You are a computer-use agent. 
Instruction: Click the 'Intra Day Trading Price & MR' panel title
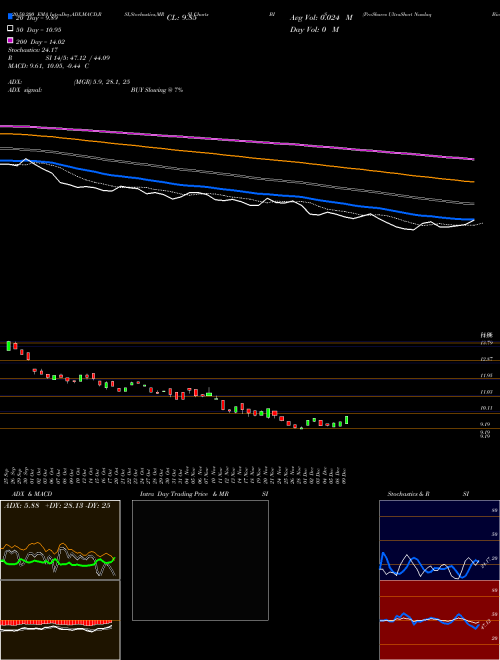[x=184, y=494]
